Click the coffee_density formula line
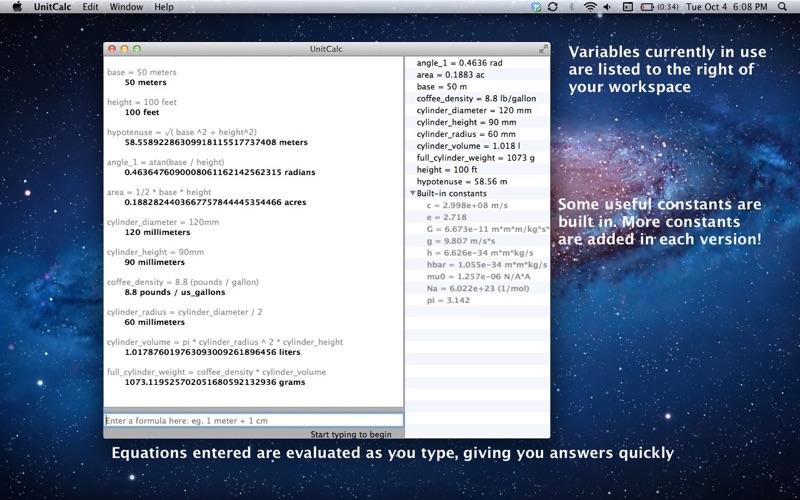 [x=183, y=282]
